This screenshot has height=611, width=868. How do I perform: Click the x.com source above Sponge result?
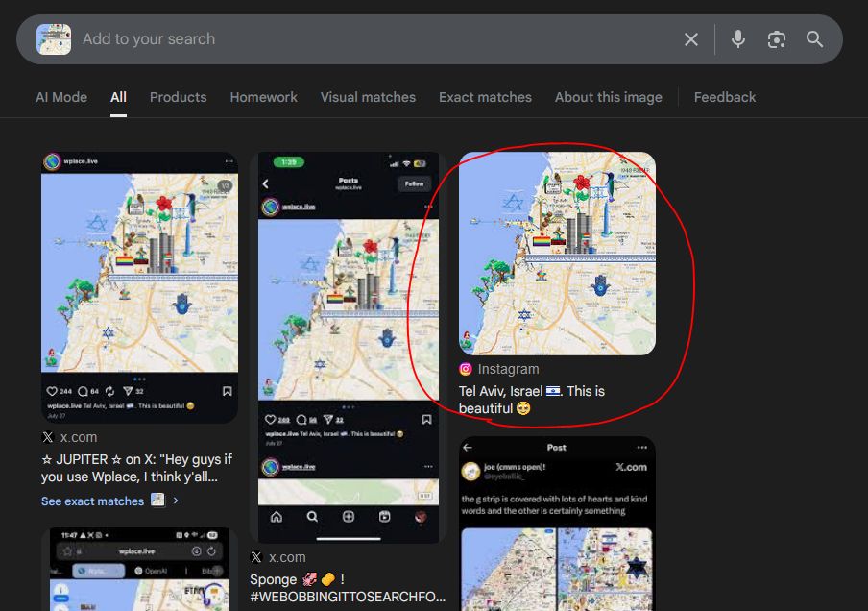(x=287, y=557)
